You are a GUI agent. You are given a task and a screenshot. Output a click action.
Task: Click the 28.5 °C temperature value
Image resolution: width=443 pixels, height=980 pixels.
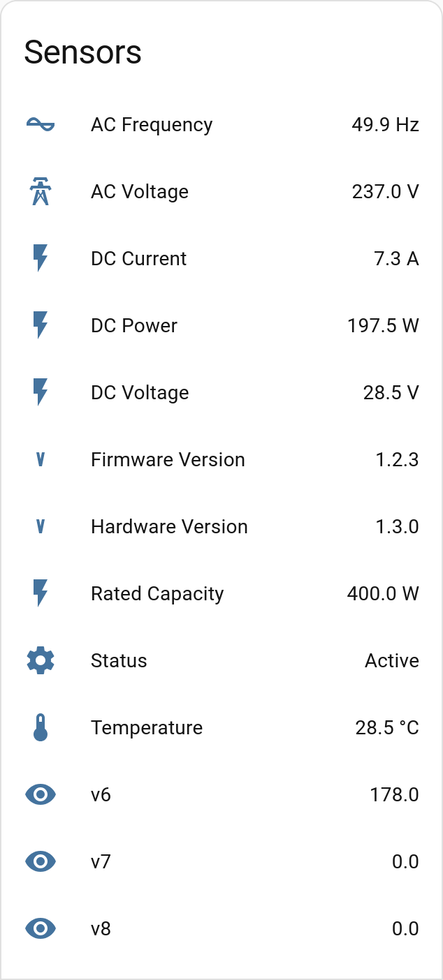click(x=386, y=728)
